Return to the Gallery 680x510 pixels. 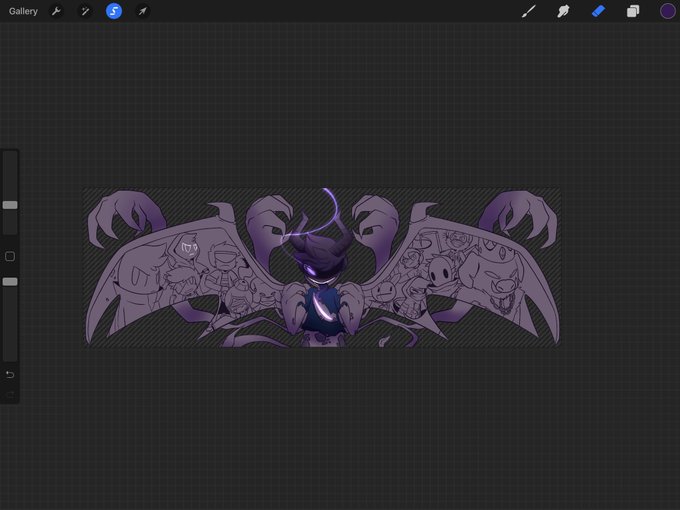click(23, 11)
